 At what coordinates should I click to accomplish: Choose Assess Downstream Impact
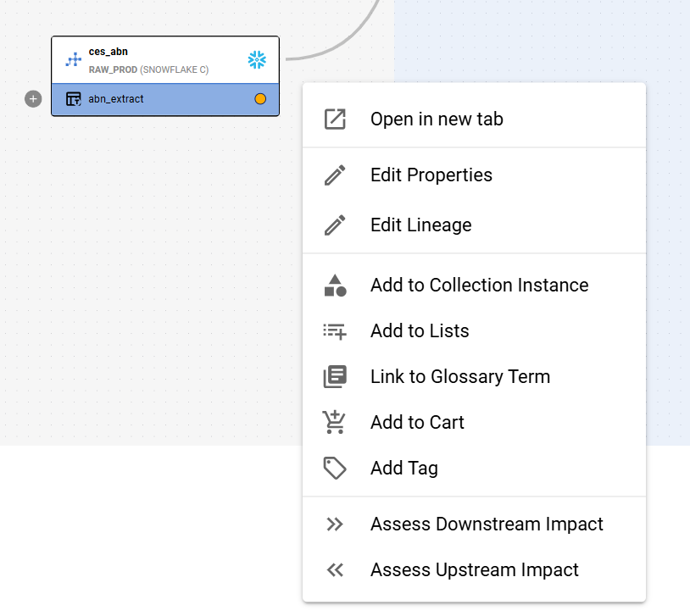[487, 524]
